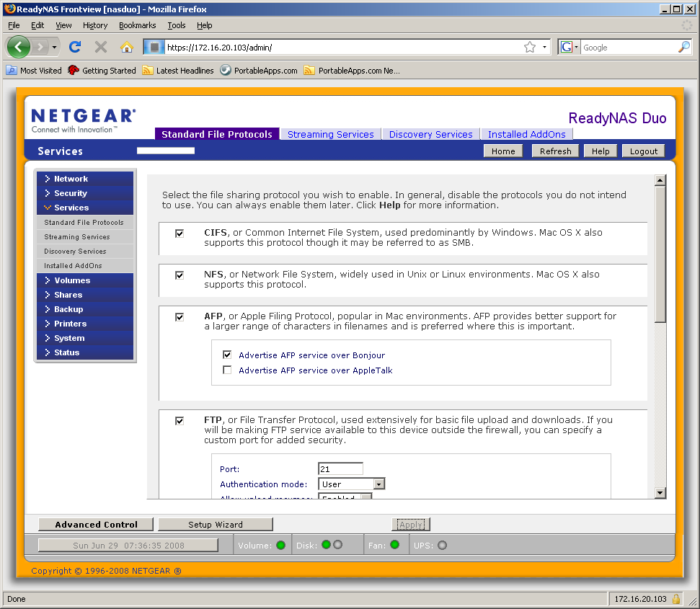This screenshot has height=609, width=700.
Task: Select Discovery Services in sidebar
Action: (85, 252)
